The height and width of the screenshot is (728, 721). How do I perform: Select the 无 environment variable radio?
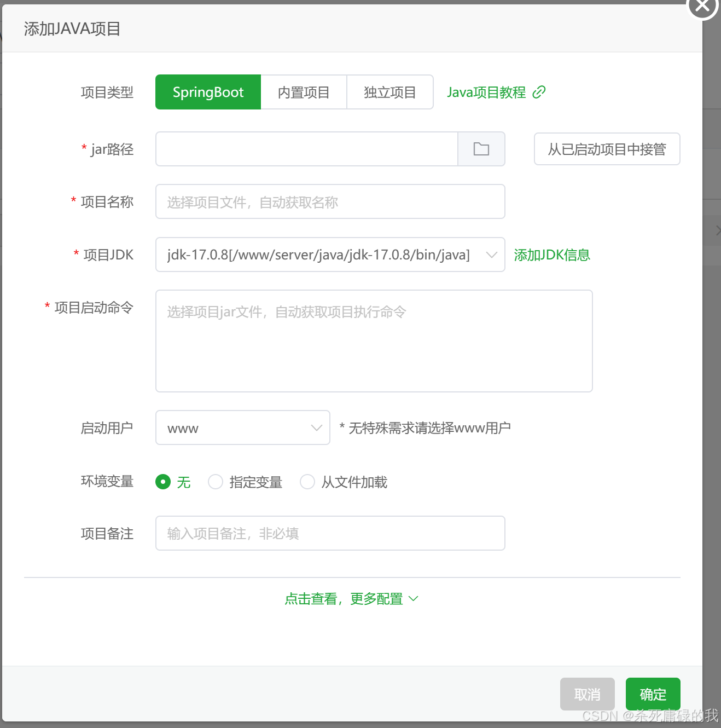163,482
